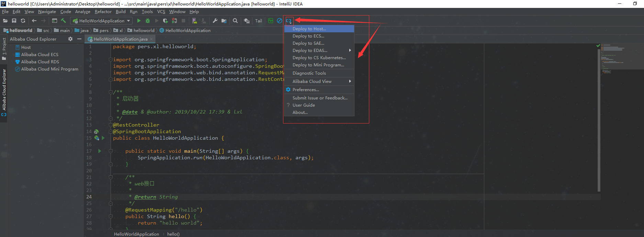Open the 1: Project side tool tab

click(x=4, y=49)
